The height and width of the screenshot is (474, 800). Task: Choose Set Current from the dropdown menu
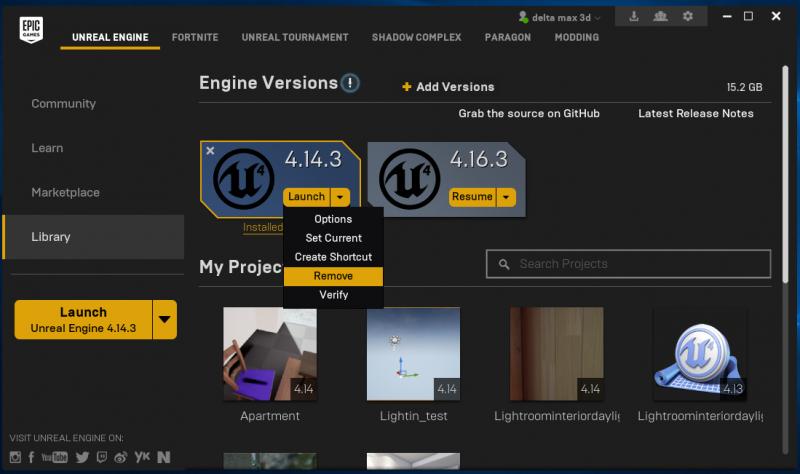tap(333, 238)
